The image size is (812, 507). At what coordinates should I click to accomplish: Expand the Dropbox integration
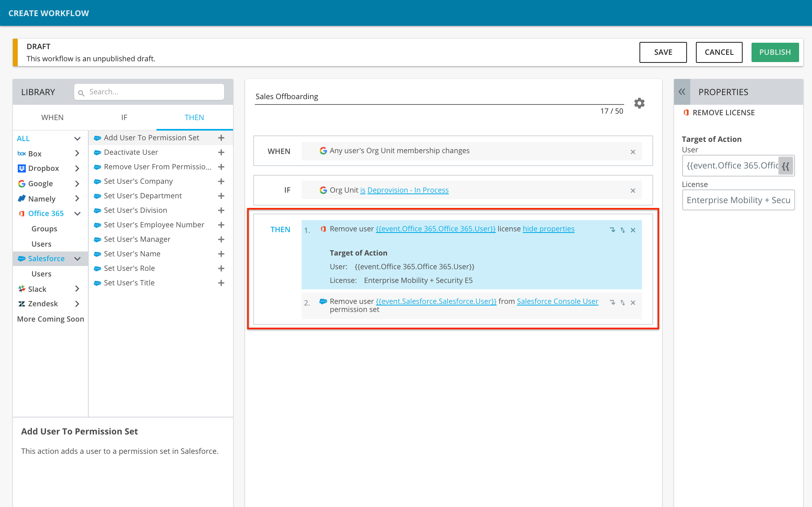[x=77, y=168]
